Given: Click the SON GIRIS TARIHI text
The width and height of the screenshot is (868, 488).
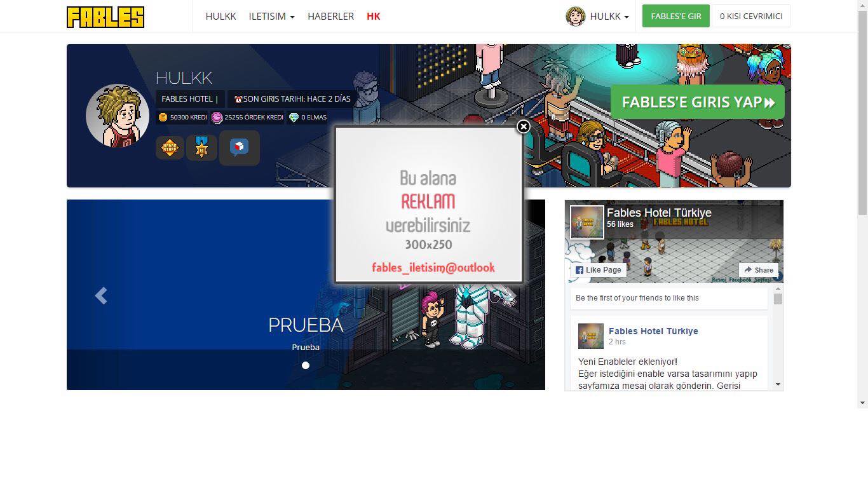Looking at the screenshot, I should pos(297,99).
